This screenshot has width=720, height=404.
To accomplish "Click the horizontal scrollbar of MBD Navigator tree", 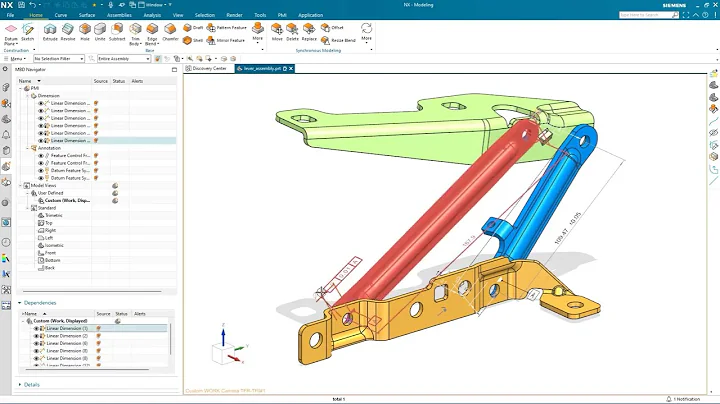I will [92, 291].
